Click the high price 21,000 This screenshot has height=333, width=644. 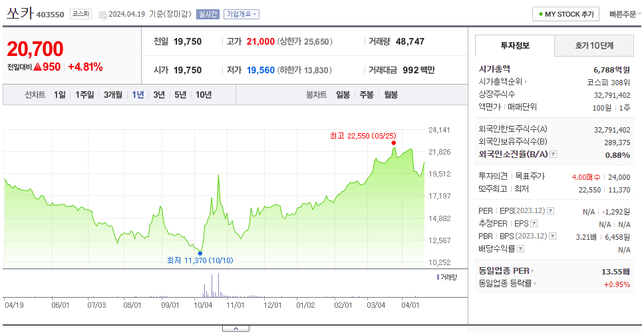click(x=261, y=41)
